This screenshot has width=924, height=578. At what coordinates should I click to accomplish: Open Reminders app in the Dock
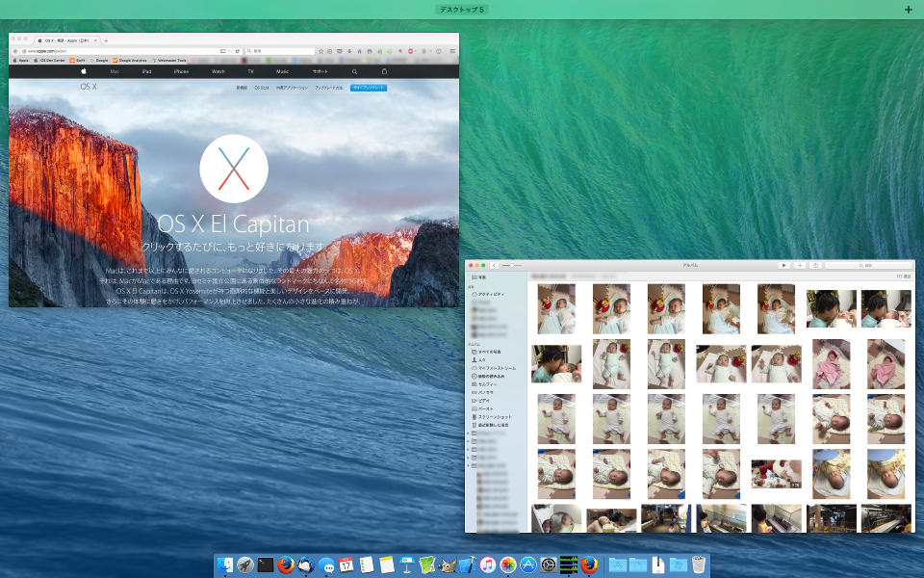(367, 565)
